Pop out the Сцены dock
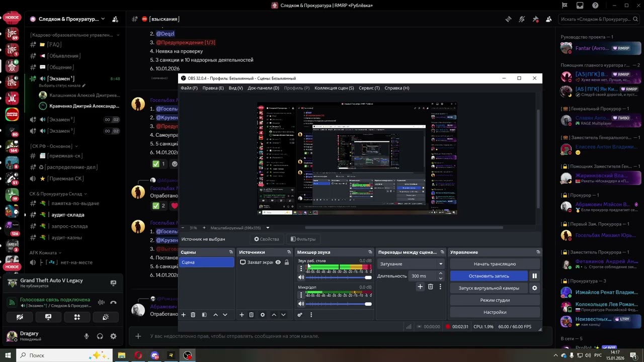The height and width of the screenshot is (362, 644). click(231, 252)
